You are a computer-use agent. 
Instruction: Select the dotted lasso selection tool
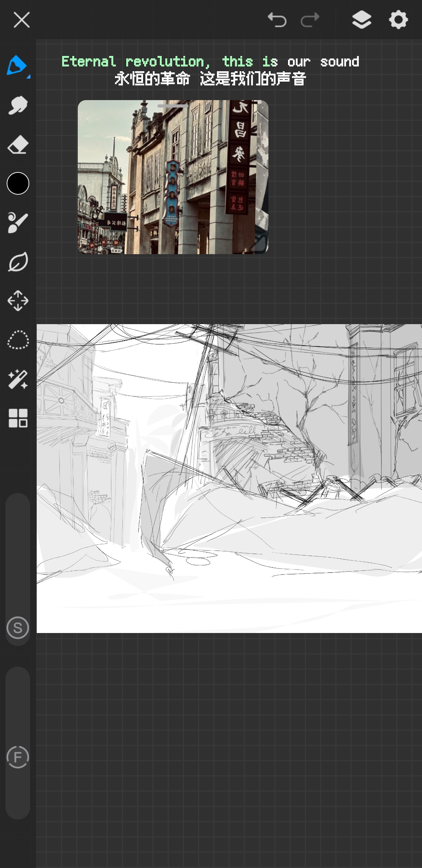pyautogui.click(x=18, y=340)
